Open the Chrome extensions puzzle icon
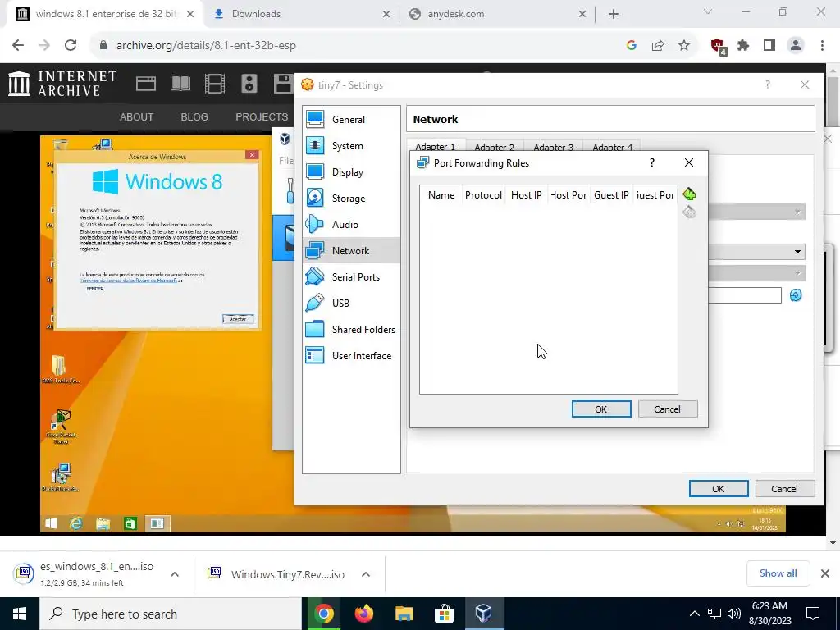Viewport: 840px width, 630px height. 743,46
